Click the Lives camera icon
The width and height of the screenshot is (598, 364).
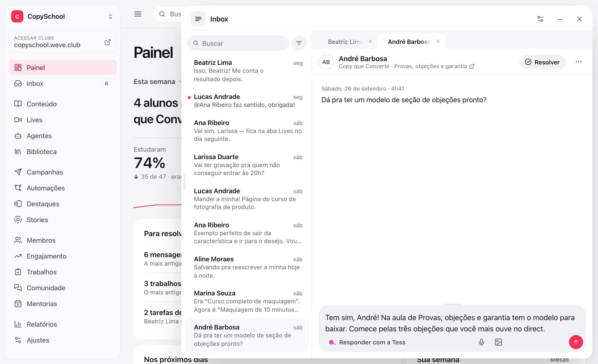[18, 120]
